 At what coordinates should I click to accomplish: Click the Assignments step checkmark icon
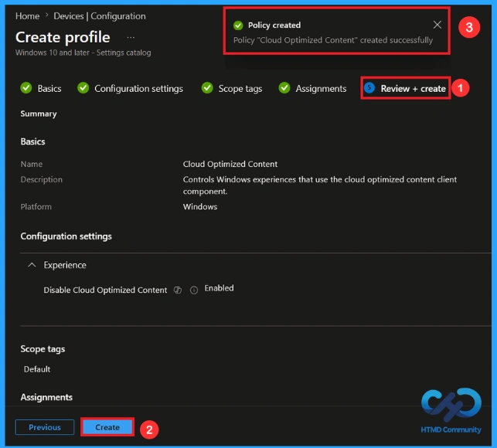click(x=284, y=88)
